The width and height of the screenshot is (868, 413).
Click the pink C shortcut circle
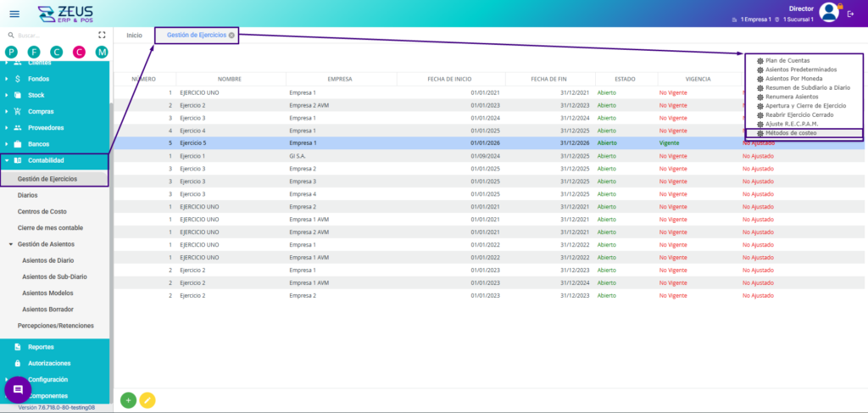coord(79,53)
